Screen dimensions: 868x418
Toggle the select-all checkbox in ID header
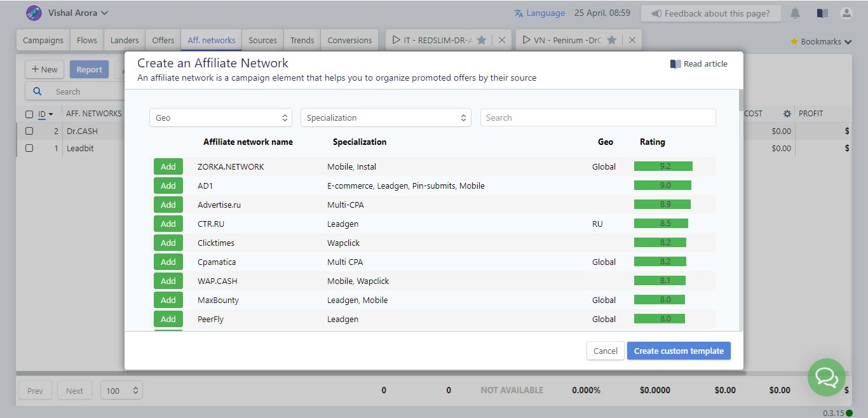(x=29, y=114)
